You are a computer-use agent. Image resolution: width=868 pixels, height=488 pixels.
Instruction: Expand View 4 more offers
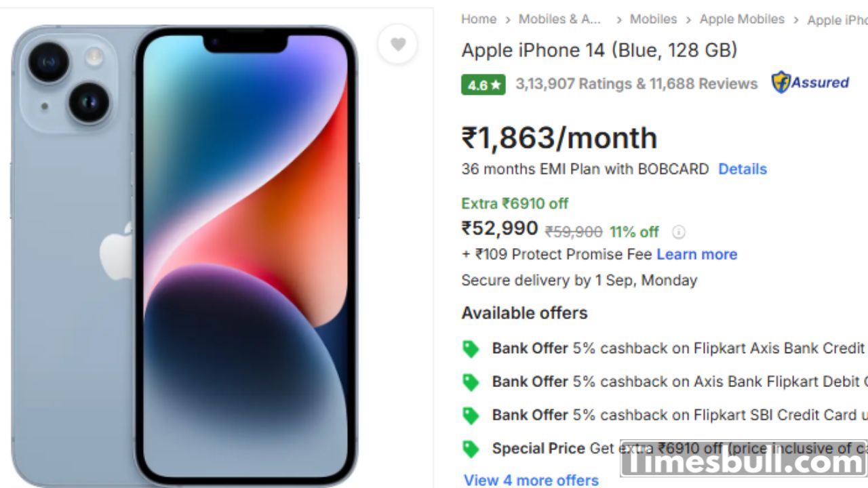coord(531,480)
